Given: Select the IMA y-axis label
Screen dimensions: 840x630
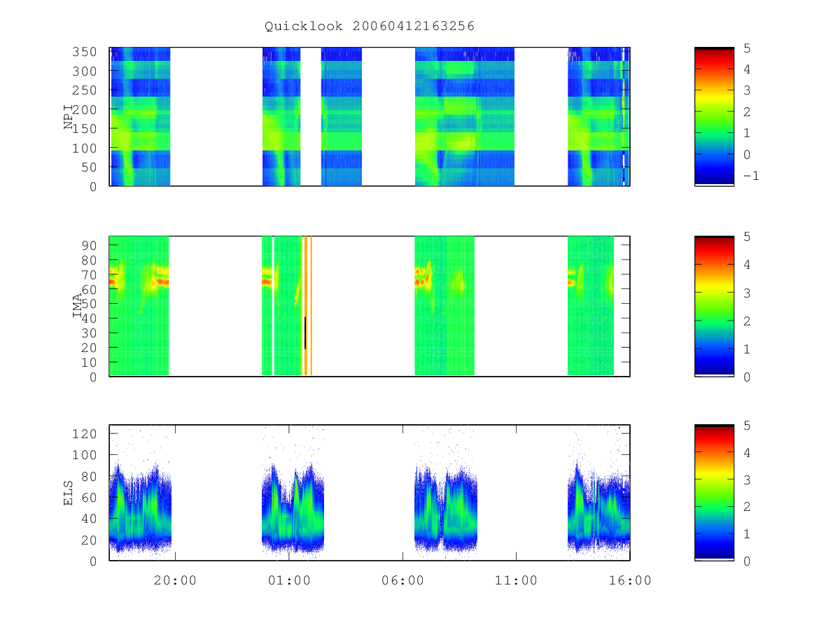Looking at the screenshot, I should tap(77, 307).
